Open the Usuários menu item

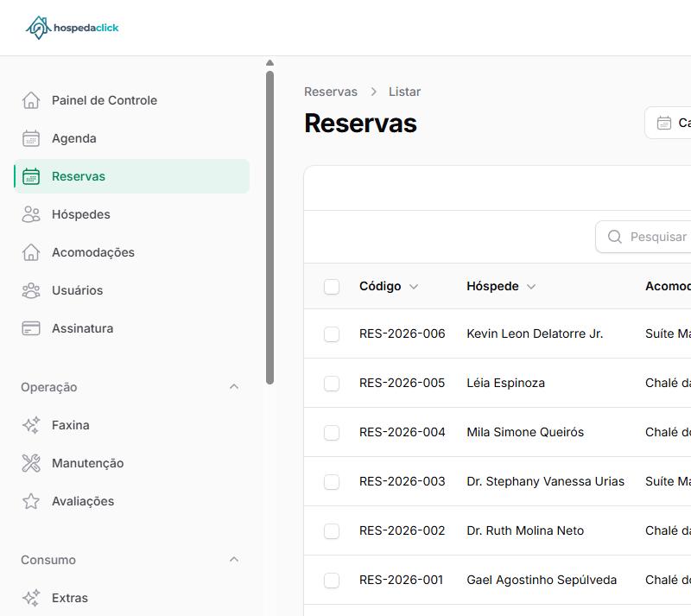(132, 290)
